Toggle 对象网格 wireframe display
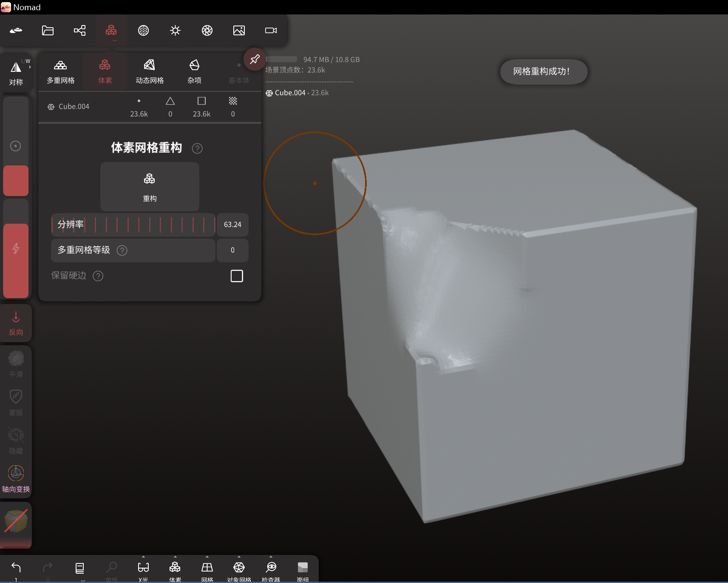The image size is (728, 583). point(239,571)
